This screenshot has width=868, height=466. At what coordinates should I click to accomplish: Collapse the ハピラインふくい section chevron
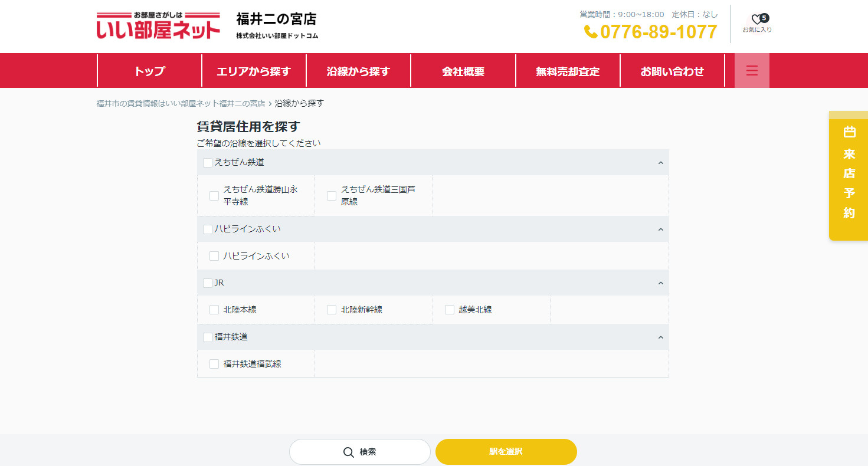point(660,229)
